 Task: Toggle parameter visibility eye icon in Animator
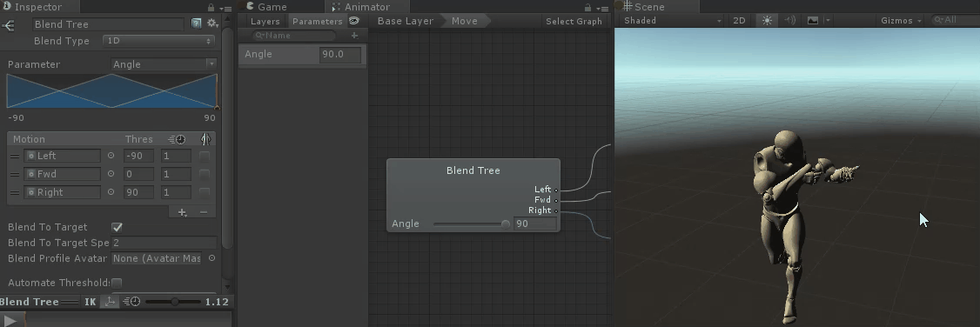pyautogui.click(x=354, y=21)
